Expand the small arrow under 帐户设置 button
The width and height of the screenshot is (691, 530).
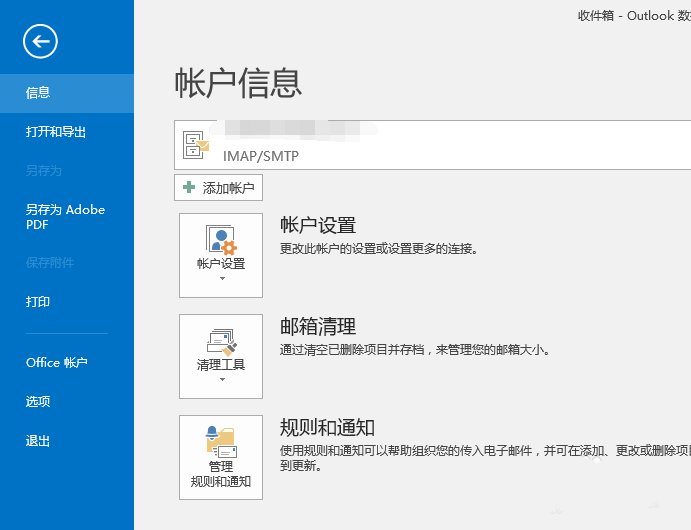click(221, 279)
